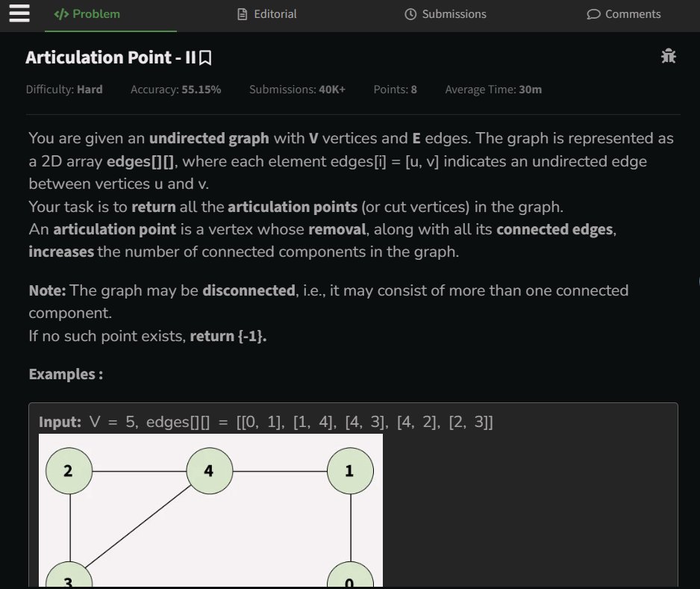Click graph node 1 in the diagram

(x=349, y=471)
